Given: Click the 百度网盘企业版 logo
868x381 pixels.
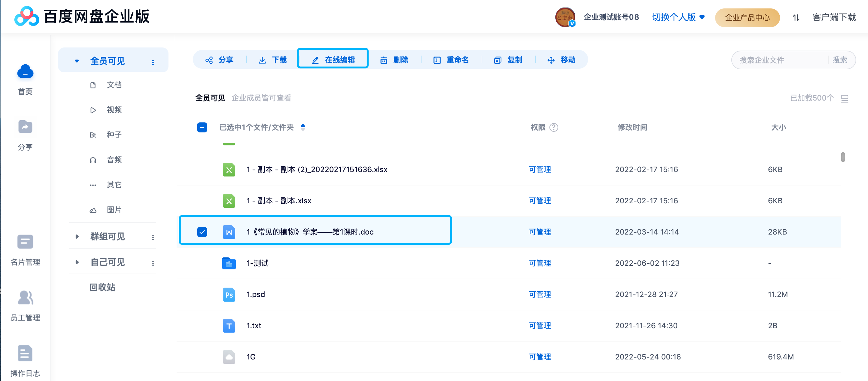Looking at the screenshot, I should (81, 17).
